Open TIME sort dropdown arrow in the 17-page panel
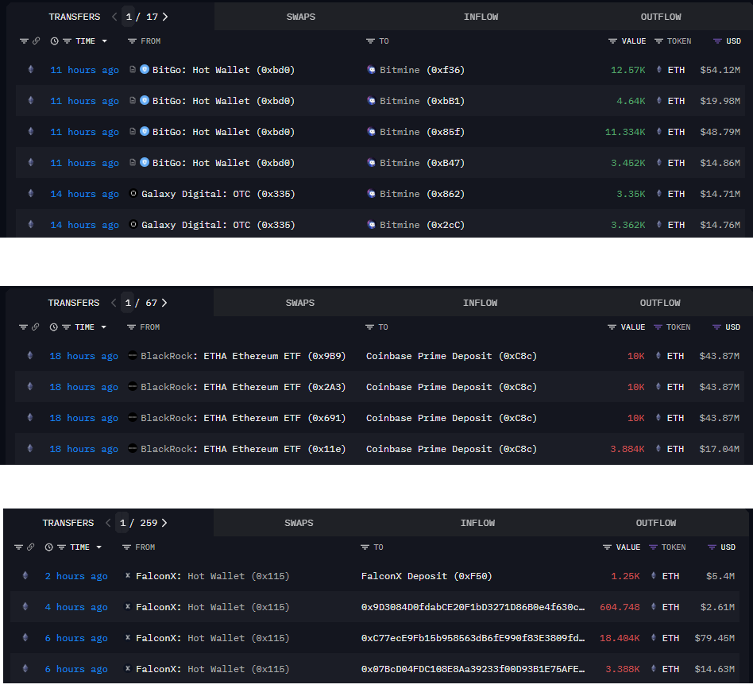753x700 pixels. click(104, 41)
